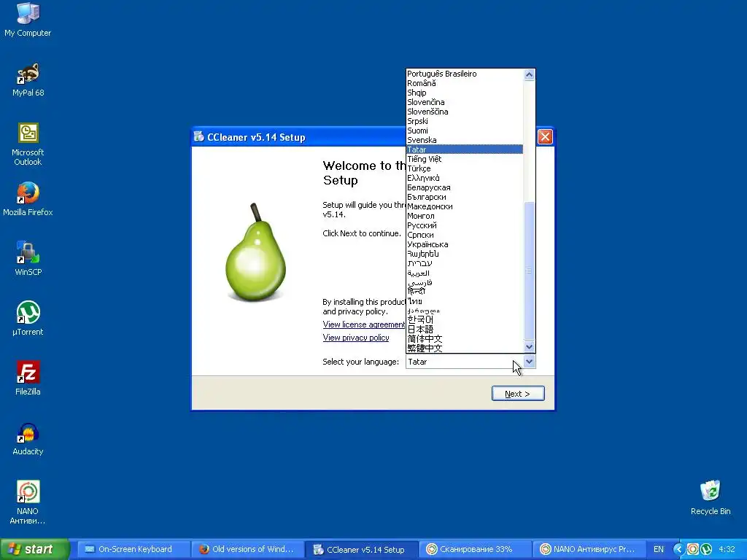The width and height of the screenshot is (747, 560).
Task: Choose Русский from language list
Action: (465, 225)
